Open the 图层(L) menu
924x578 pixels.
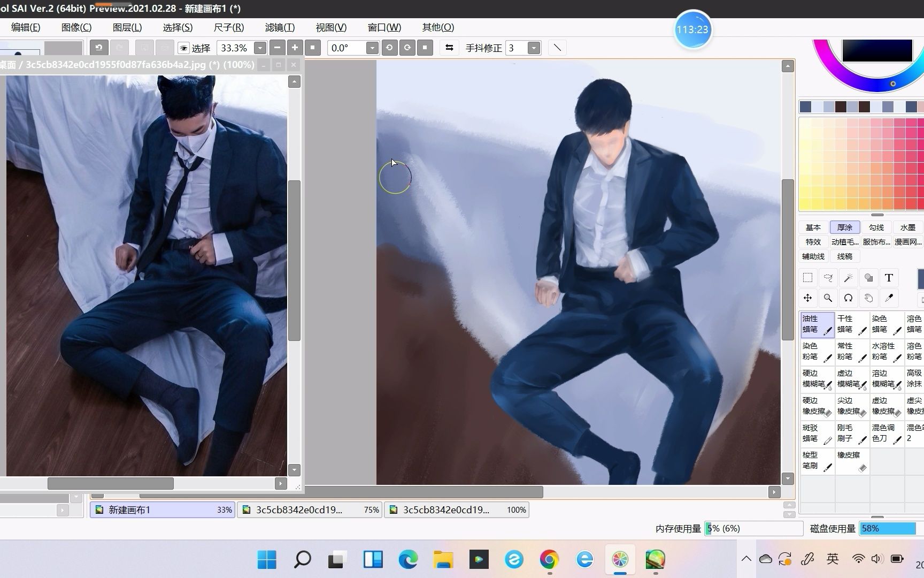[127, 27]
